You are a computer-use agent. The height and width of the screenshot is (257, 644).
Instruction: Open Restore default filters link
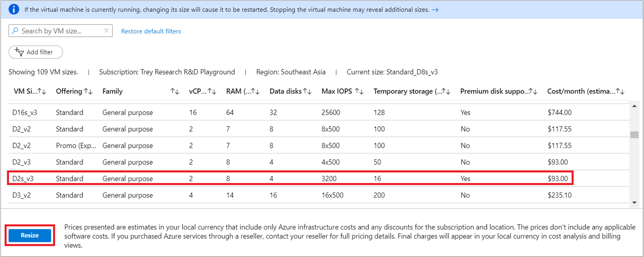[x=151, y=31]
